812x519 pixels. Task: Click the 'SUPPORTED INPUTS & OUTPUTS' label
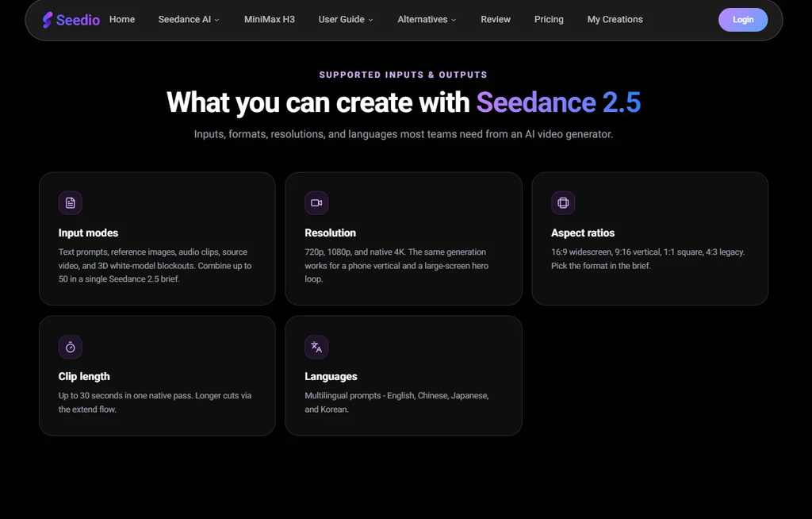tap(404, 75)
